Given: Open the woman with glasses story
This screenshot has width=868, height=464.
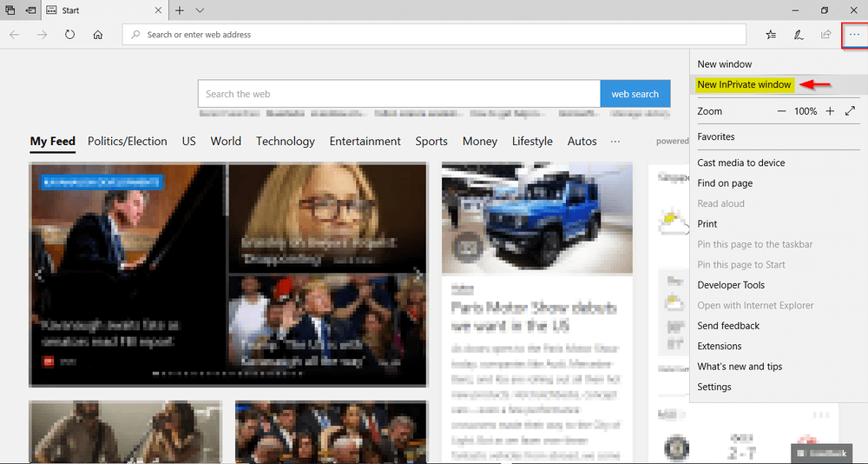Looking at the screenshot, I should pos(328,218).
